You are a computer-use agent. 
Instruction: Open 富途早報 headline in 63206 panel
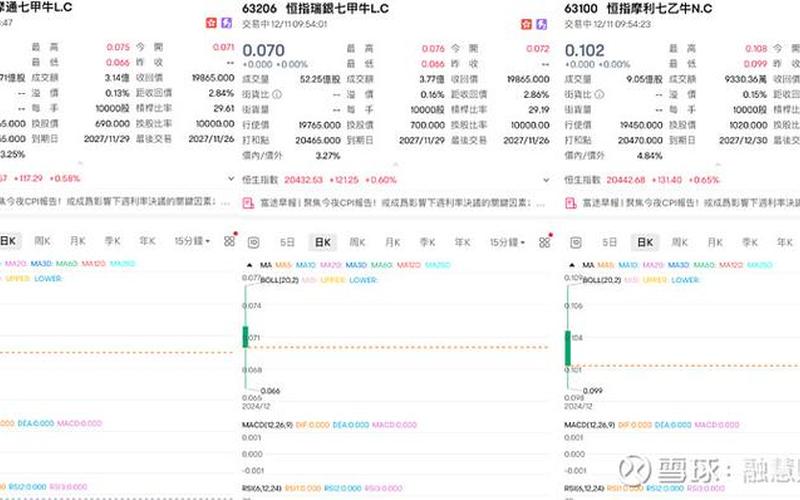[x=402, y=203]
